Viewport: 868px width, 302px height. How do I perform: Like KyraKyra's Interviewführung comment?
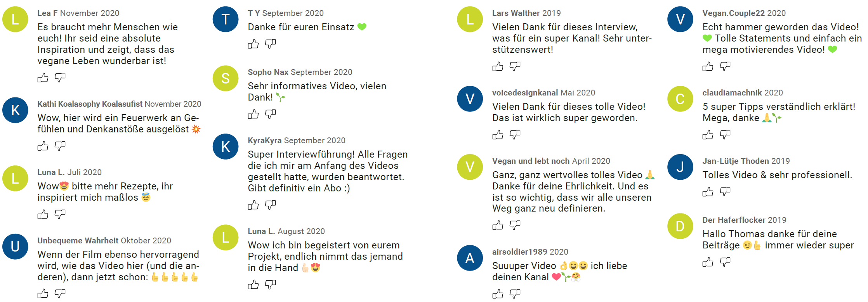253,205
